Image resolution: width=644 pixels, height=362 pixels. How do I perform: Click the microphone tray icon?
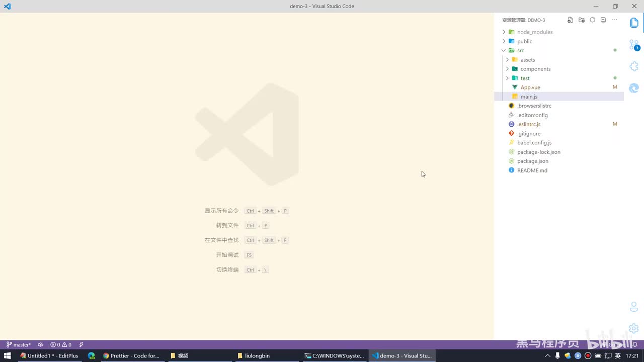point(557,355)
